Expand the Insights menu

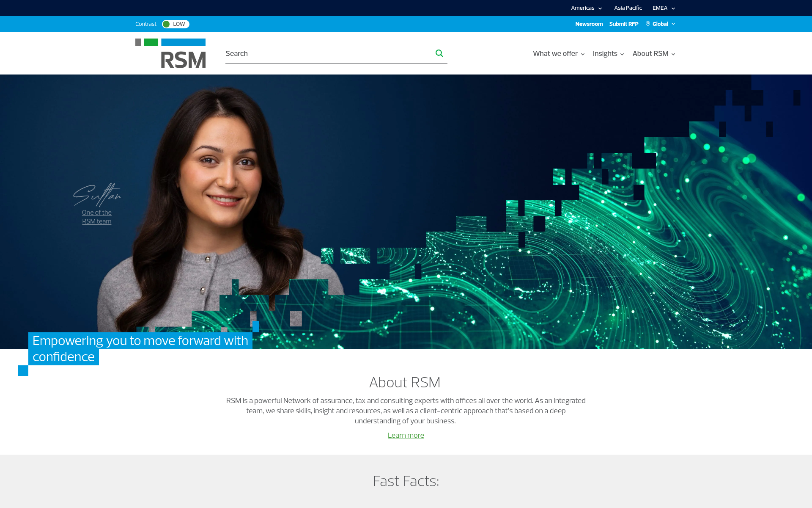[608, 54]
